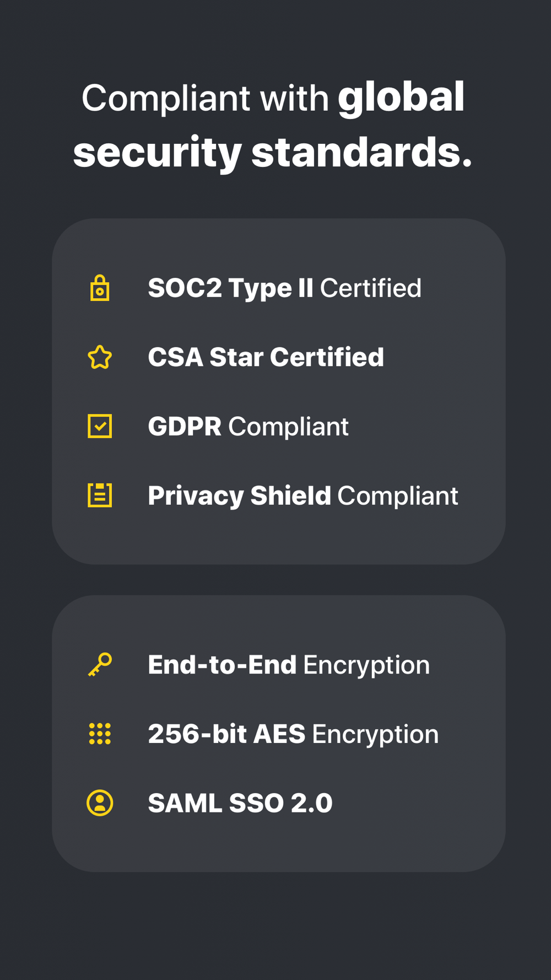Viewport: 551px width, 980px height.
Task: Click the document icon beside Privacy Shield
Action: coord(100,495)
